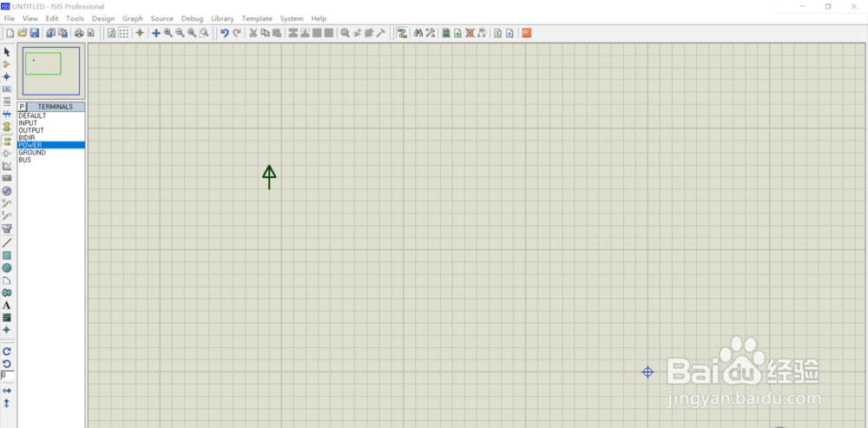
Task: Open the Template menu
Action: 257,18
